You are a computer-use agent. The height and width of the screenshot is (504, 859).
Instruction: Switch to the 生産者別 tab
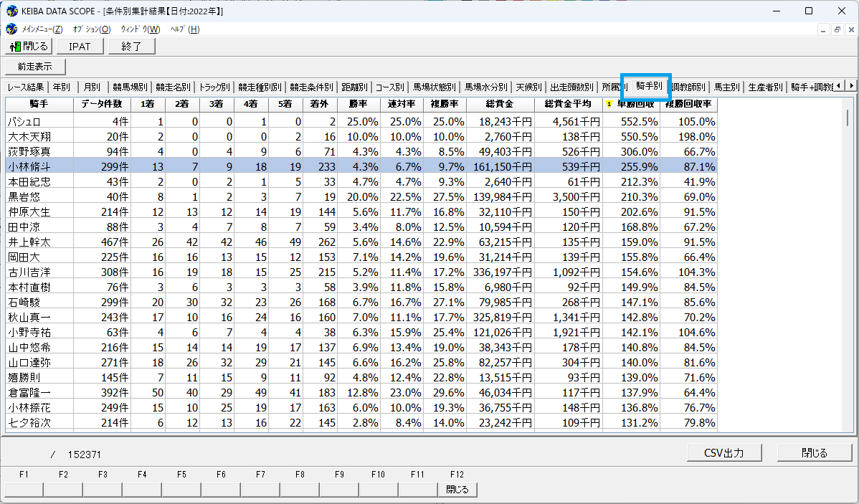pyautogui.click(x=765, y=87)
